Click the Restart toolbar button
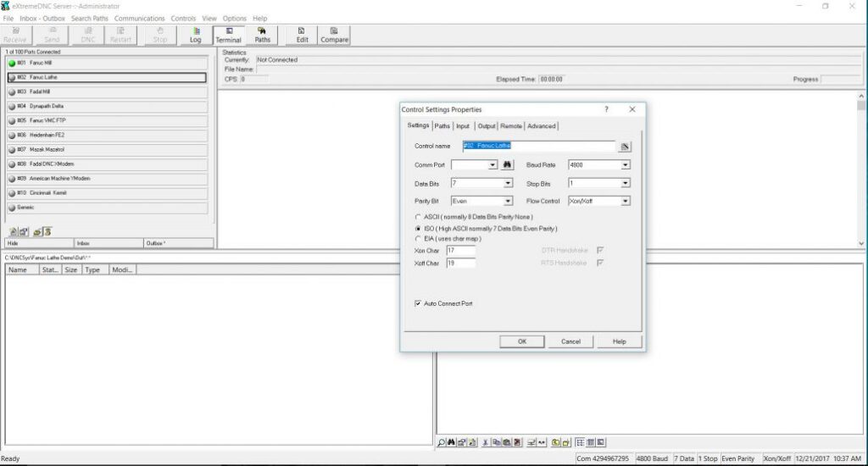Image resolution: width=868 pixels, height=466 pixels. coord(120,35)
